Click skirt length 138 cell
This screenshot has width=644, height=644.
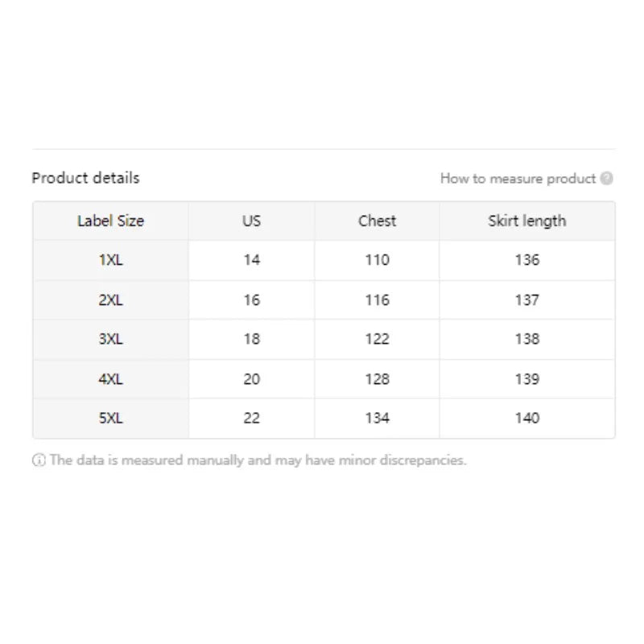point(526,339)
